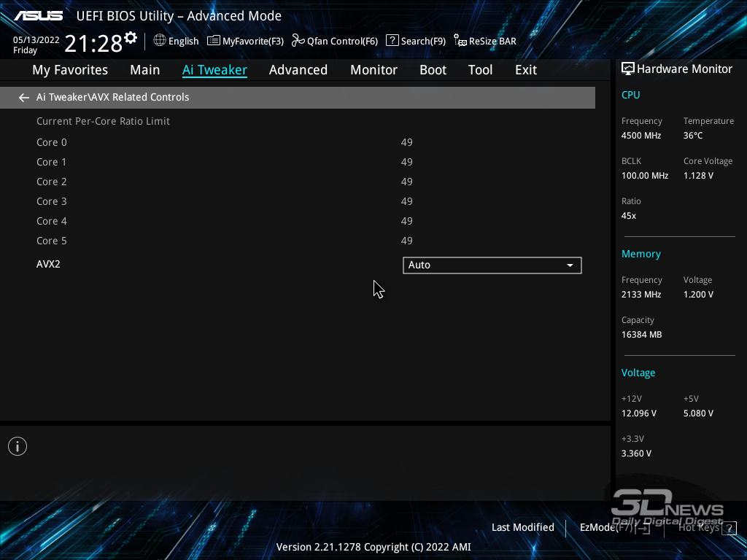Viewport: 747px width, 560px height.
Task: Click the AVX2 dropdown arrow
Action: point(570,265)
